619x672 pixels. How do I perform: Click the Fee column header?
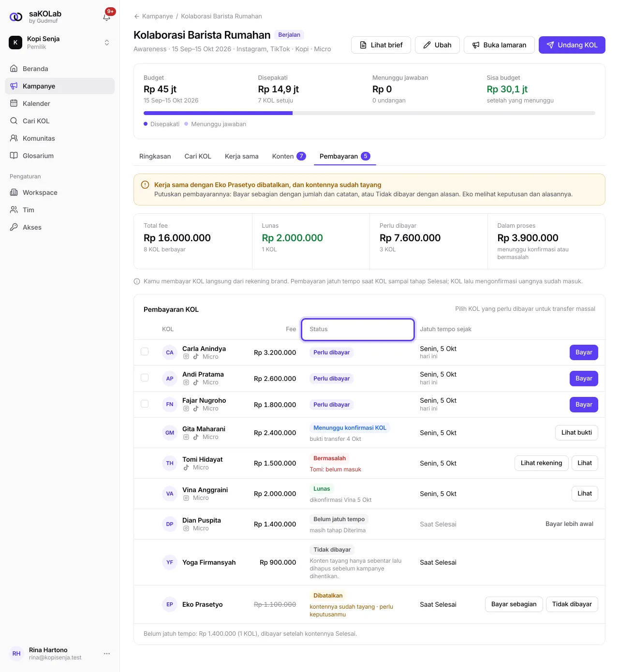(291, 329)
